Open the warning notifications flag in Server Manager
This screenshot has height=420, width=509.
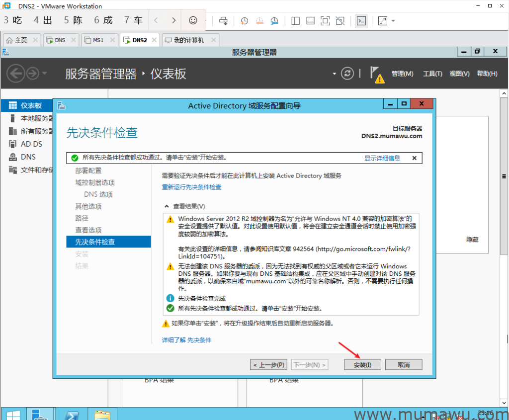pos(377,73)
